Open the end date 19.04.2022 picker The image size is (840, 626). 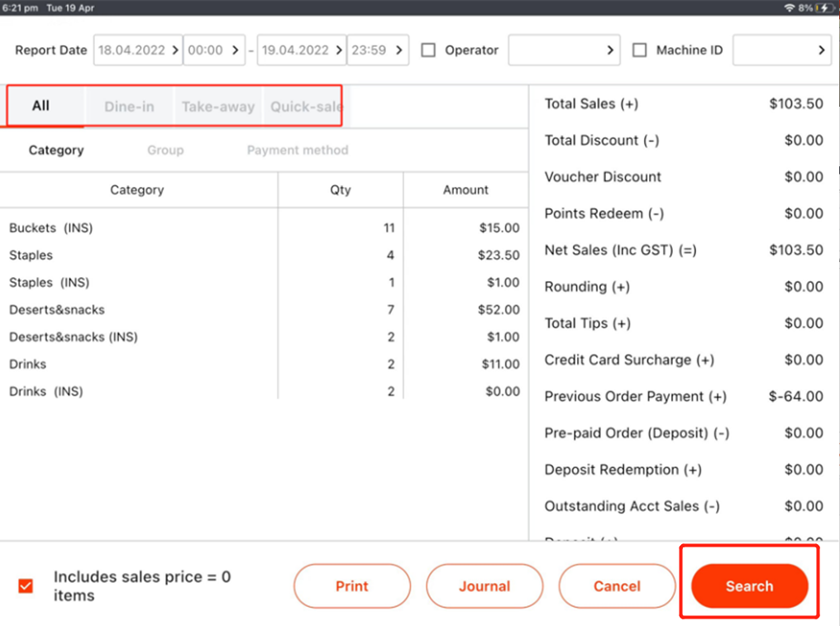click(x=302, y=50)
